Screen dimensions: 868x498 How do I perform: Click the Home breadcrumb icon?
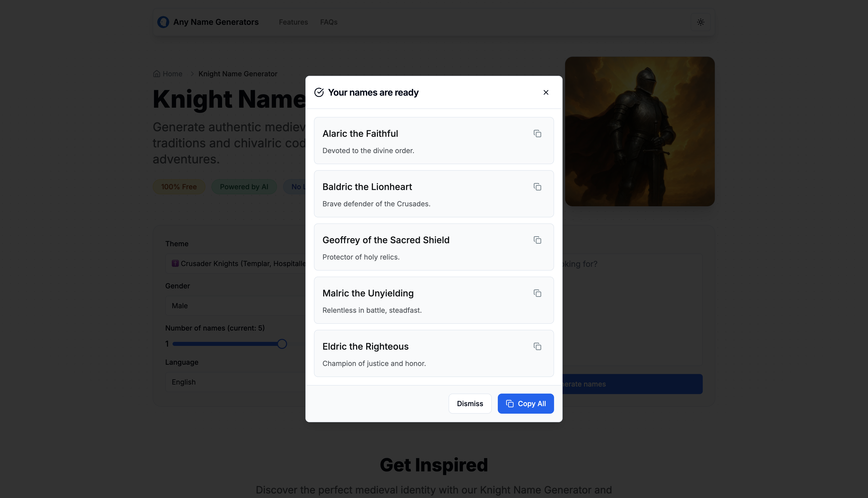coord(157,74)
